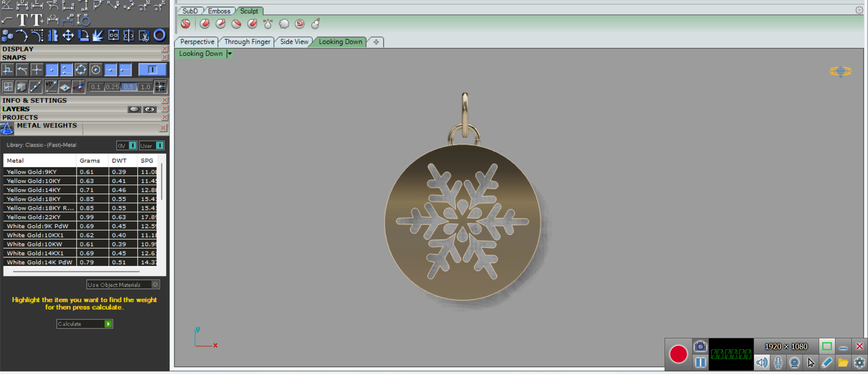This screenshot has height=374, width=868.
Task: Open the Metal Weights scale icon
Action: tap(7, 129)
